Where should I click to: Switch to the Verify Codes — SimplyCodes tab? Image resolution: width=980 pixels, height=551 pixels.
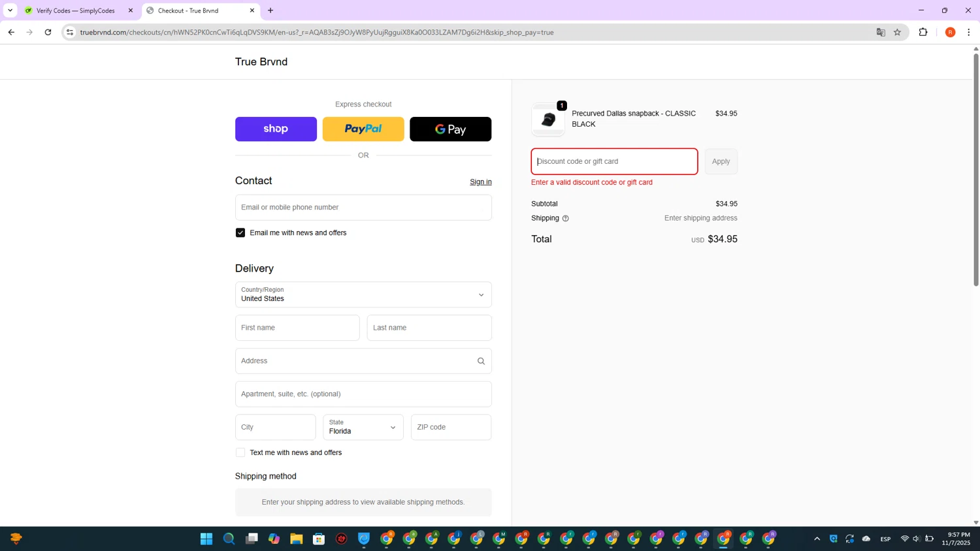75,10
